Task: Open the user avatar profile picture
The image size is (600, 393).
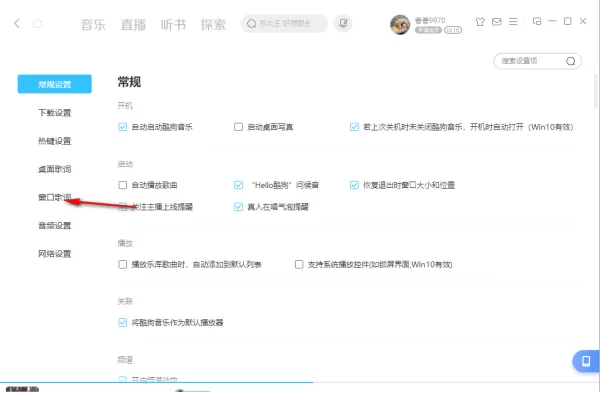Action: [x=400, y=25]
